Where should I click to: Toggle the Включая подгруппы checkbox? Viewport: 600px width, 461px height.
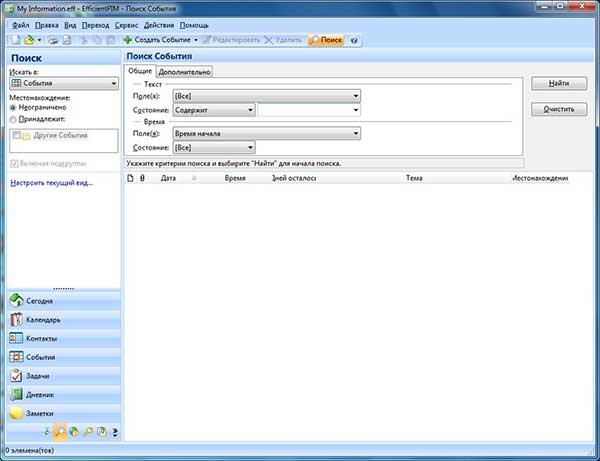point(14,164)
